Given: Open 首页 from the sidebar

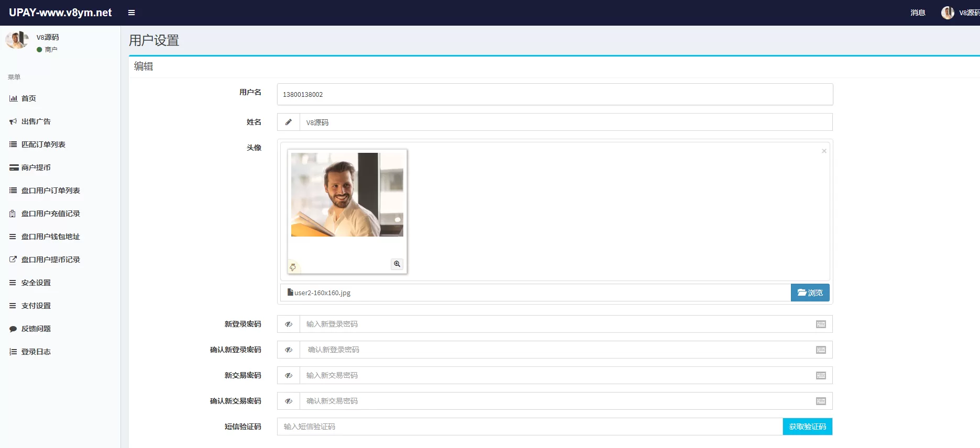Looking at the screenshot, I should coord(28,98).
